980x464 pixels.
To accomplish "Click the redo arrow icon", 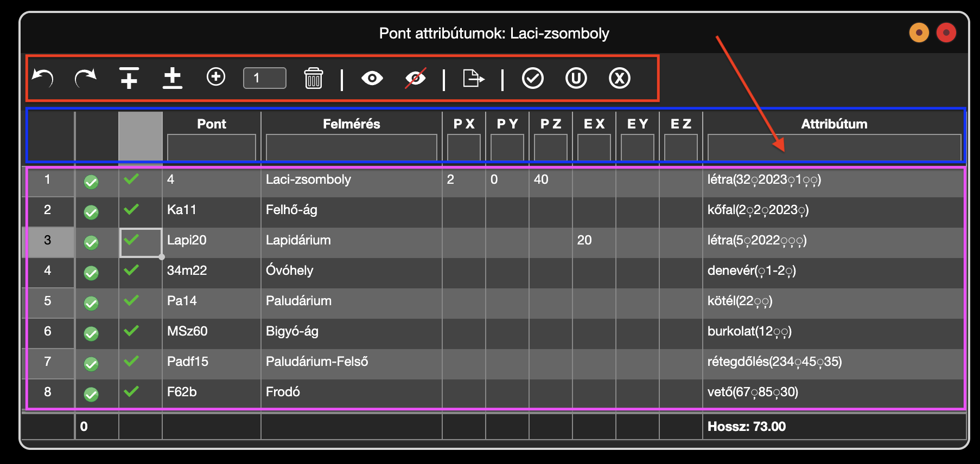I will point(85,78).
